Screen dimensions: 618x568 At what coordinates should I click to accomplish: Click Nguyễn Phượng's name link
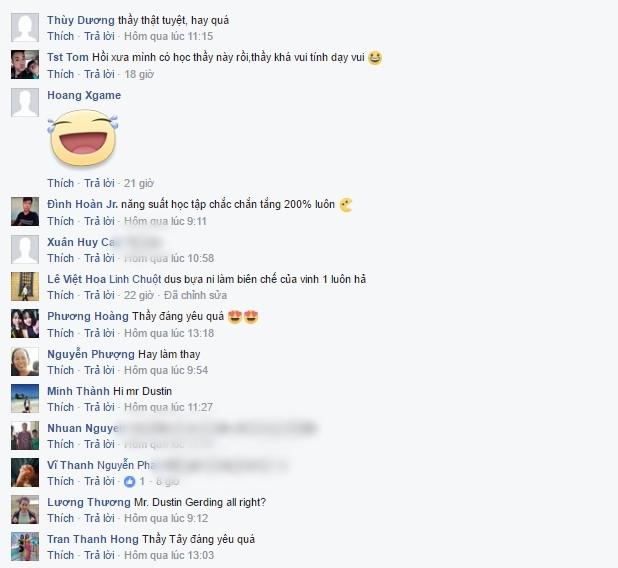91,354
